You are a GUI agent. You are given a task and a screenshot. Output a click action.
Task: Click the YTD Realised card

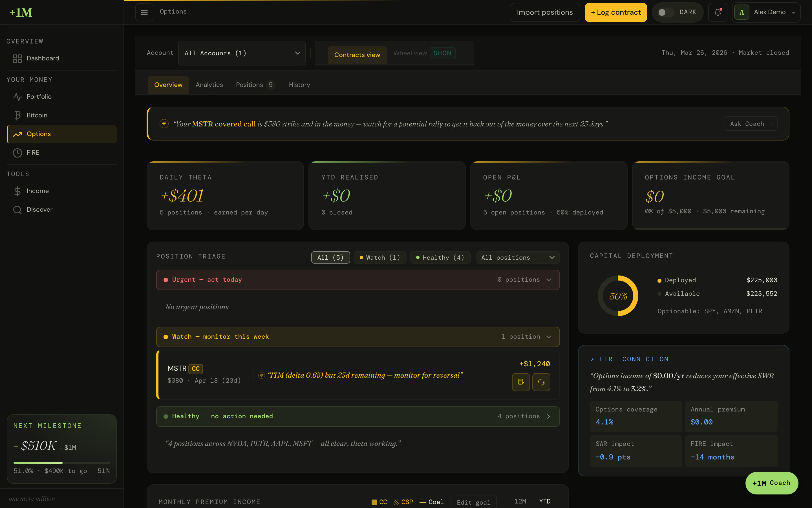[387, 196]
